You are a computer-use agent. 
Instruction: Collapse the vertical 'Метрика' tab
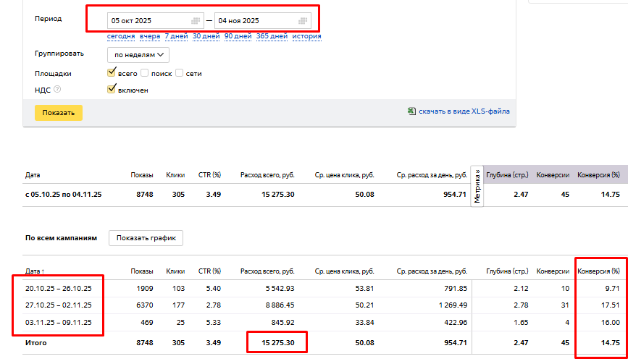click(x=477, y=186)
